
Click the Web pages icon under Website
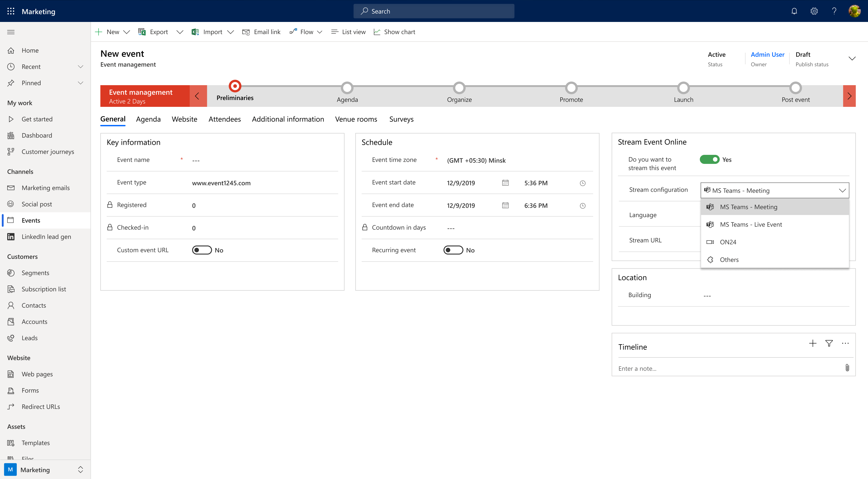click(x=11, y=373)
